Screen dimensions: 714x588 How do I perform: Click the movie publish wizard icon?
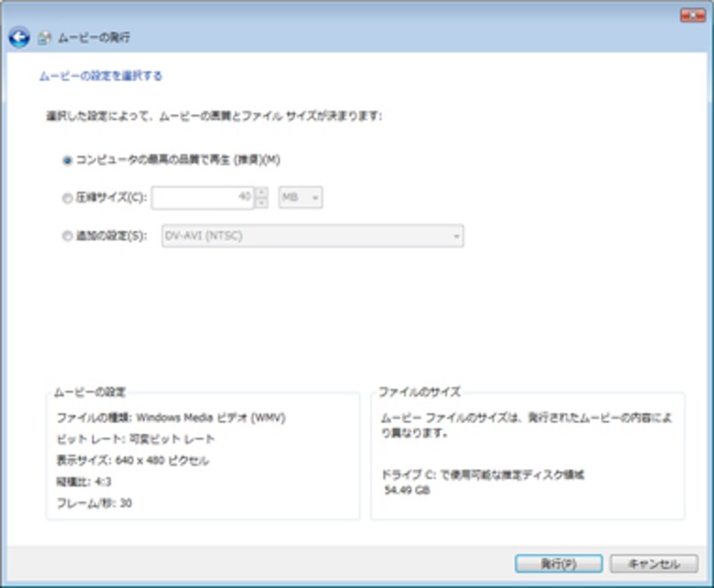(x=44, y=37)
